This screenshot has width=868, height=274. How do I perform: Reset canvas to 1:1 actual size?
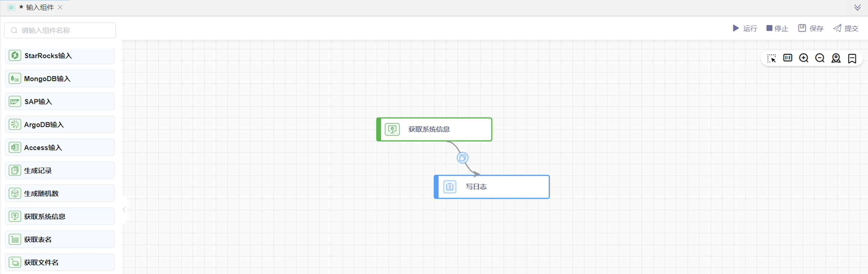(x=788, y=58)
